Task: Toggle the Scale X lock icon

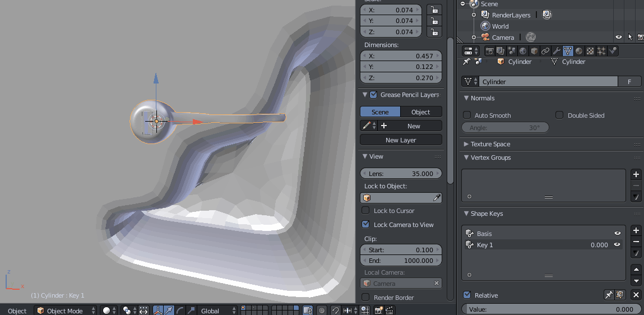Action: 434,10
